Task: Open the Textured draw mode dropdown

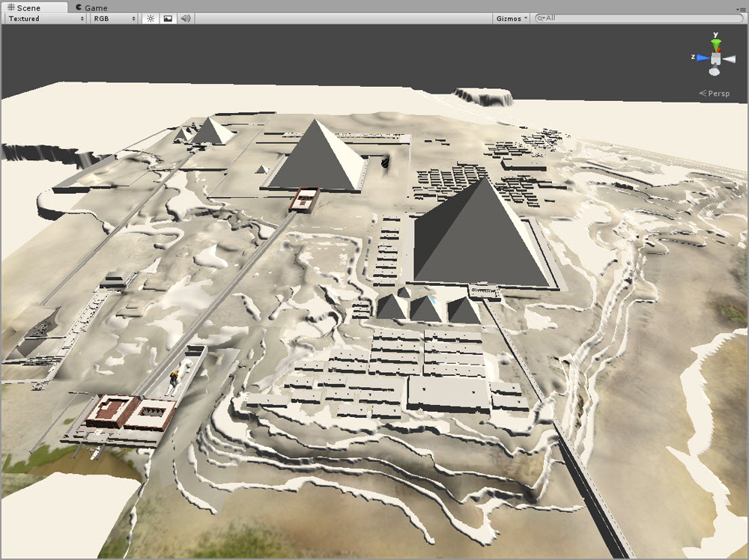Action: coord(43,19)
